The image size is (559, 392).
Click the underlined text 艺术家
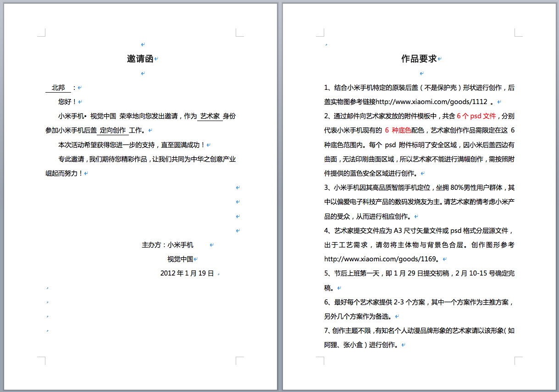[x=210, y=116]
